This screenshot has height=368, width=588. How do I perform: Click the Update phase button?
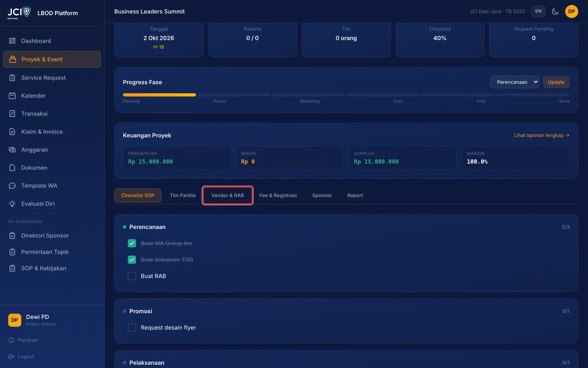(556, 82)
